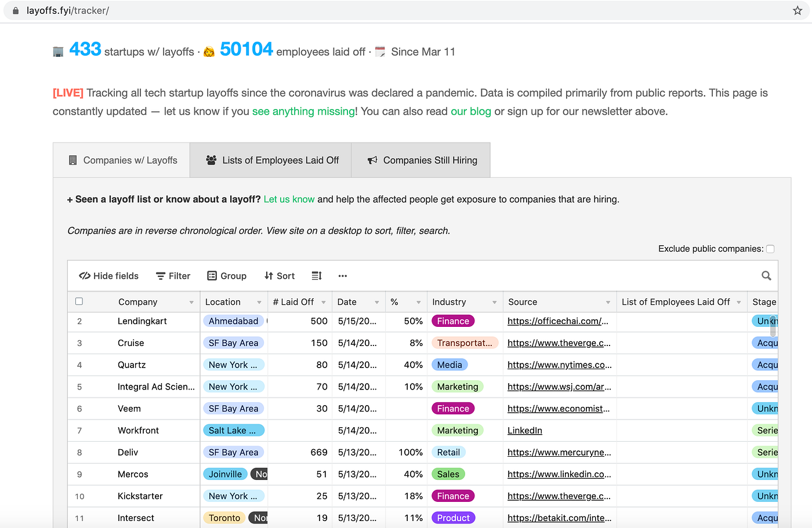Click the Group icon in the toolbar
The width and height of the screenshot is (812, 528).
[x=212, y=276]
